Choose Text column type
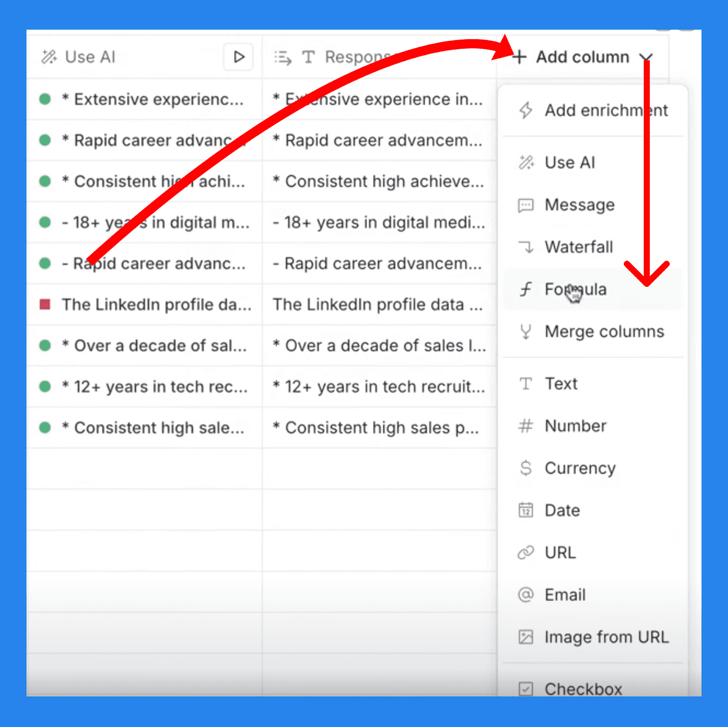This screenshot has height=727, width=728. (x=593, y=384)
